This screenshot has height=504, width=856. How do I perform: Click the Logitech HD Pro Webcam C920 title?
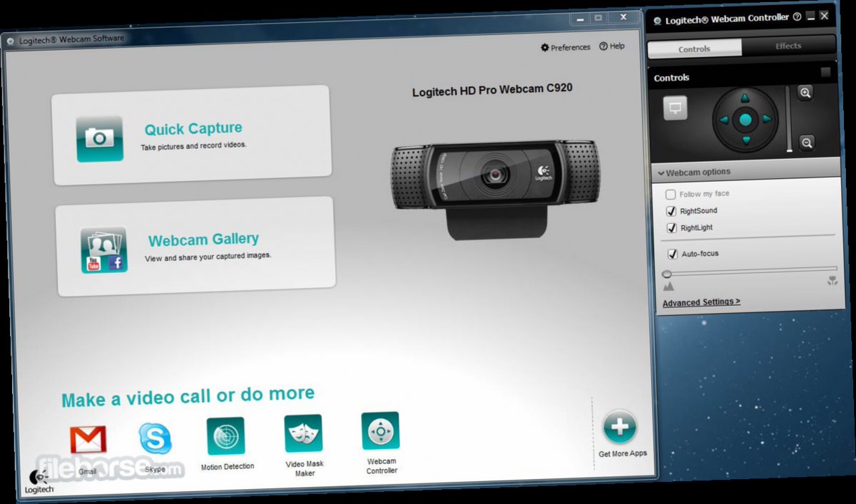coord(492,91)
